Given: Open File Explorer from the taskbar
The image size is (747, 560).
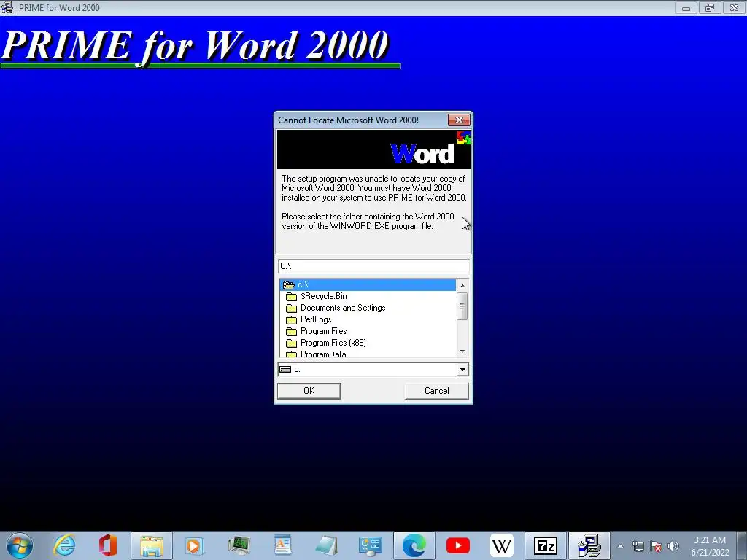Looking at the screenshot, I should point(152,545).
